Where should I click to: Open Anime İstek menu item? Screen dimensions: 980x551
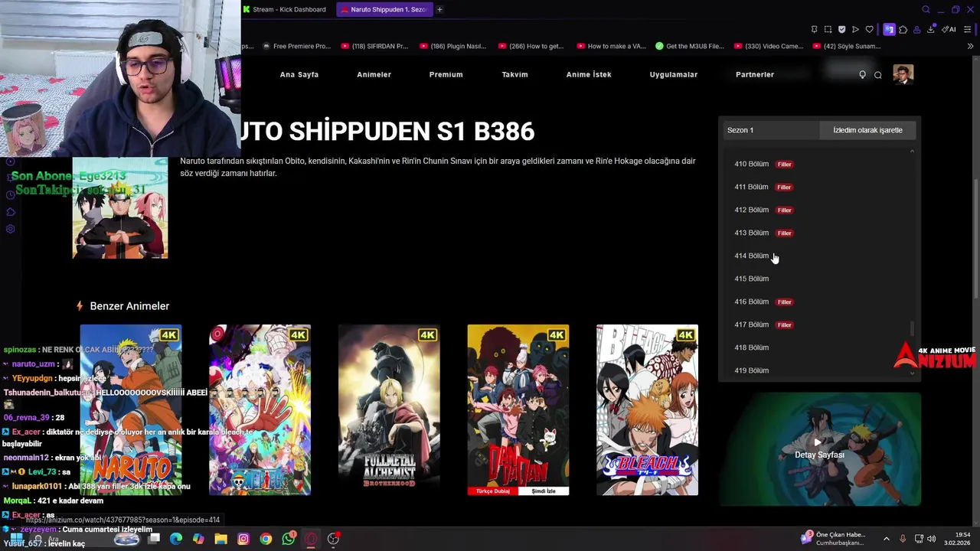pyautogui.click(x=588, y=74)
